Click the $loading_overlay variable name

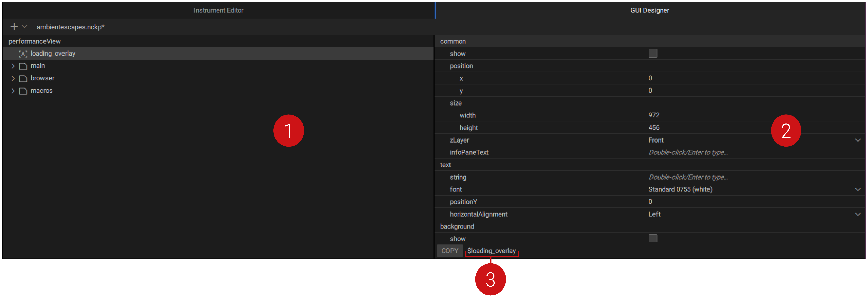click(492, 250)
